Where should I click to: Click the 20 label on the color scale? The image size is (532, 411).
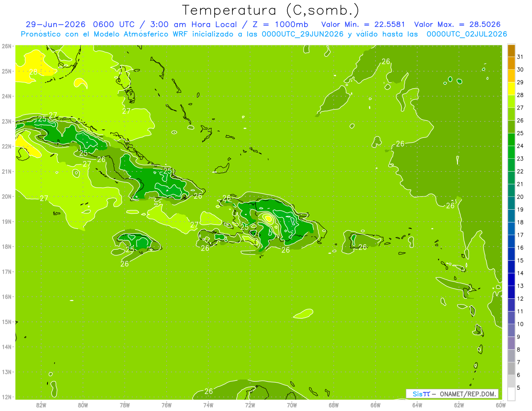(520, 197)
